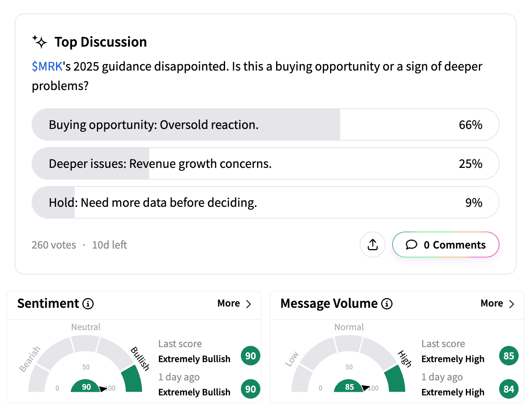The width and height of the screenshot is (532, 412).
Task: Click the Extremely Bullish Last score label
Action: [194, 359]
